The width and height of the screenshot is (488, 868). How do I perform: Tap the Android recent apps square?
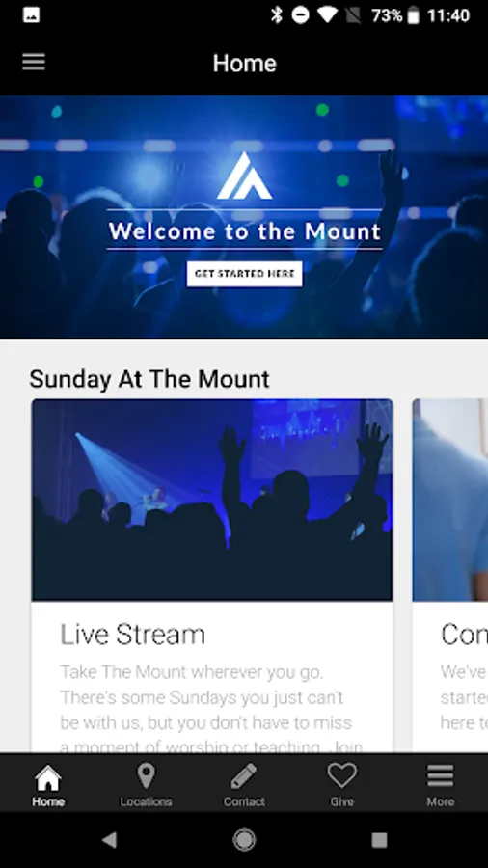click(379, 840)
